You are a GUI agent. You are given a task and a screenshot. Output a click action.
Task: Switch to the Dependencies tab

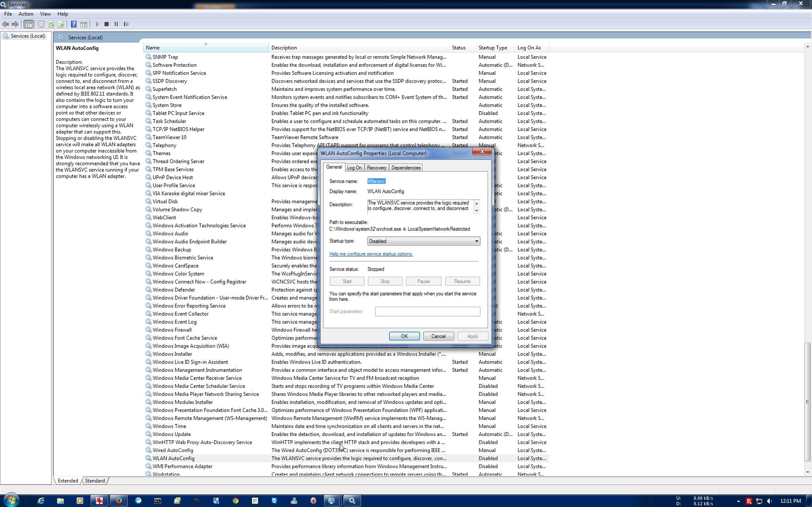tap(406, 168)
